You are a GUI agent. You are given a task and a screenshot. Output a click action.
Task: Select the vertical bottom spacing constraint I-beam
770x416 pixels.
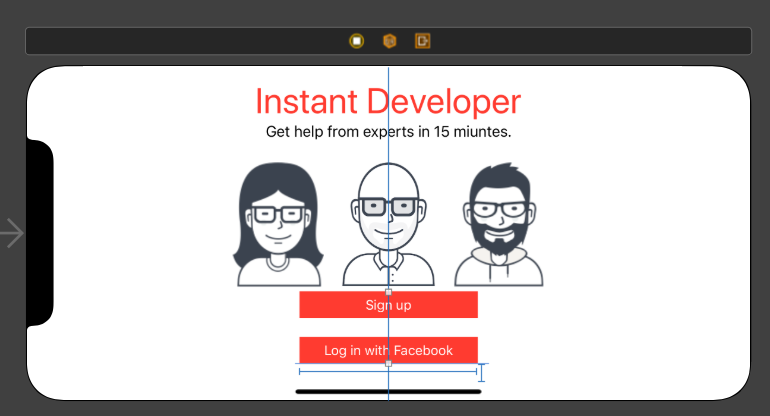coord(482,373)
